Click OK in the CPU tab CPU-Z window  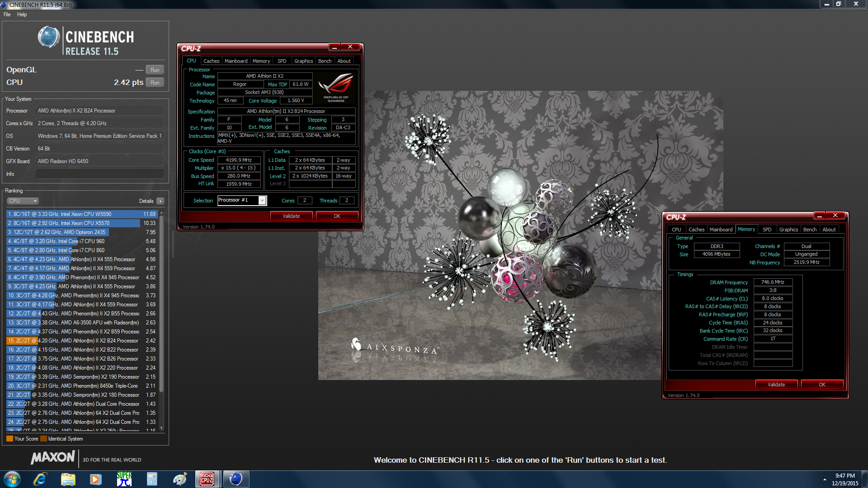click(x=337, y=216)
